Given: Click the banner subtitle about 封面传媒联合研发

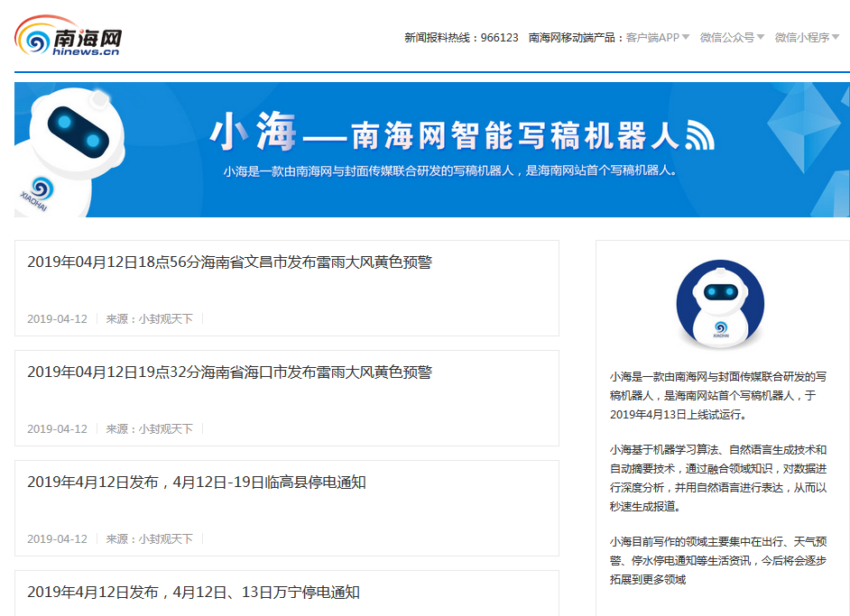Looking at the screenshot, I should (450, 171).
